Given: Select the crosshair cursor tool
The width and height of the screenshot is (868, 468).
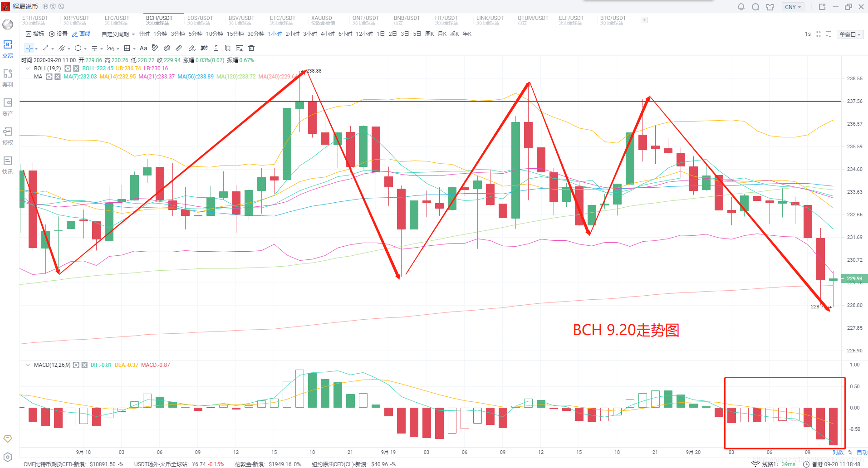Looking at the screenshot, I should 29,48.
